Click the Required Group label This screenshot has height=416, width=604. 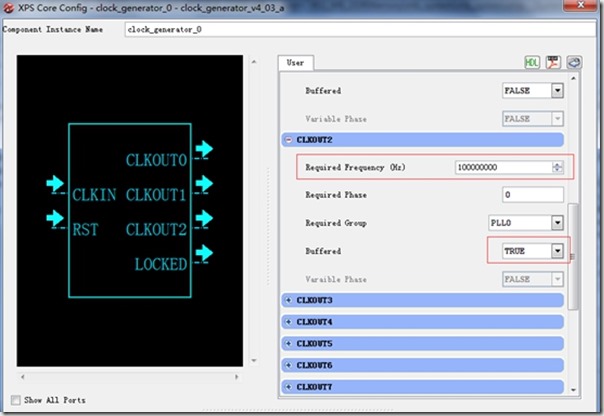click(336, 223)
